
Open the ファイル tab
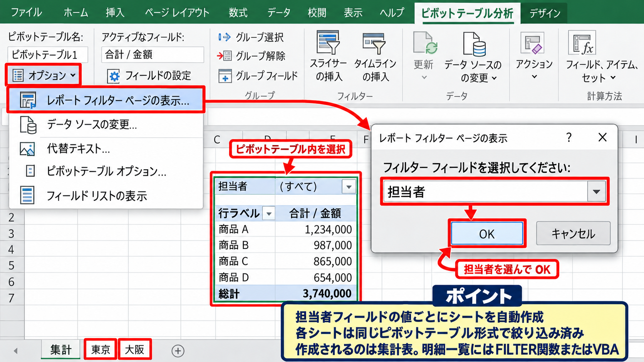click(26, 13)
